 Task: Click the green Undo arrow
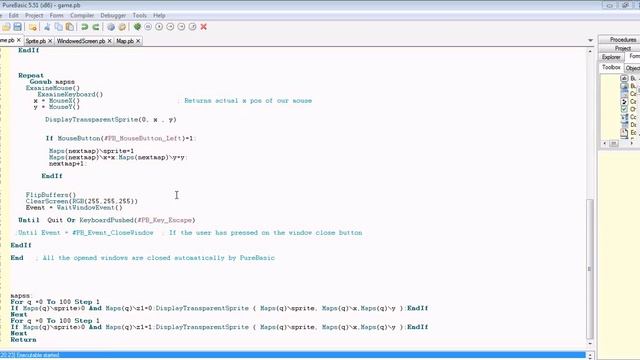point(84,27)
